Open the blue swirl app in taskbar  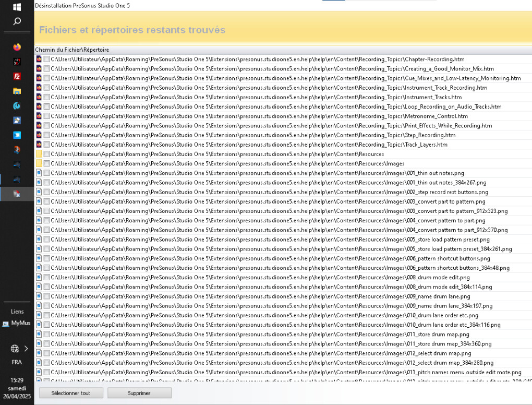[17, 105]
